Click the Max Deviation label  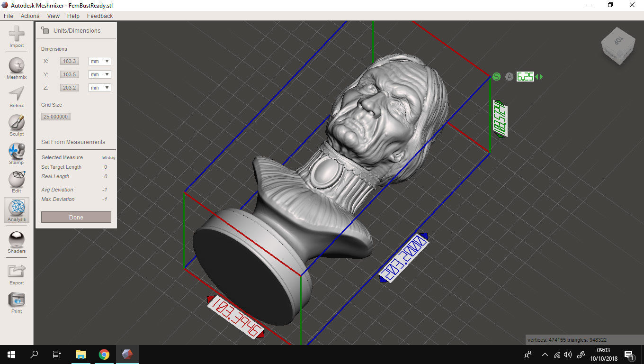tap(58, 199)
